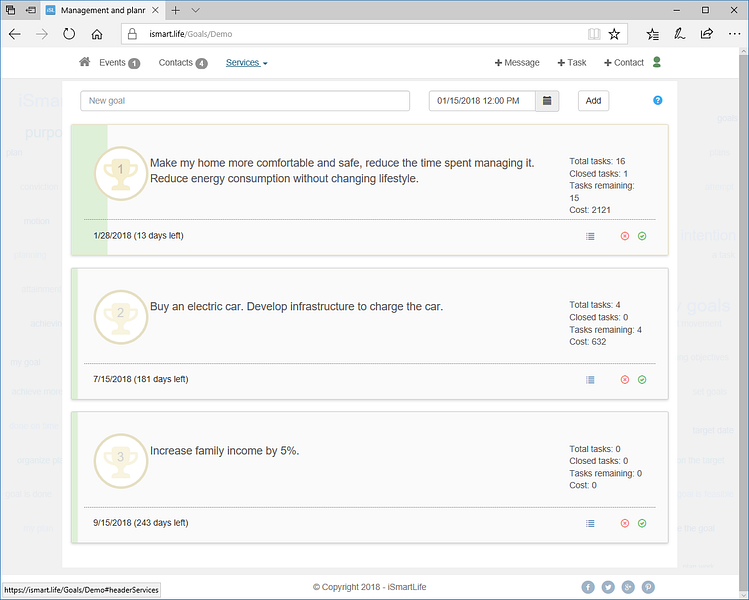Select the Management and planning tab
The height and width of the screenshot is (600, 749).
(103, 10)
